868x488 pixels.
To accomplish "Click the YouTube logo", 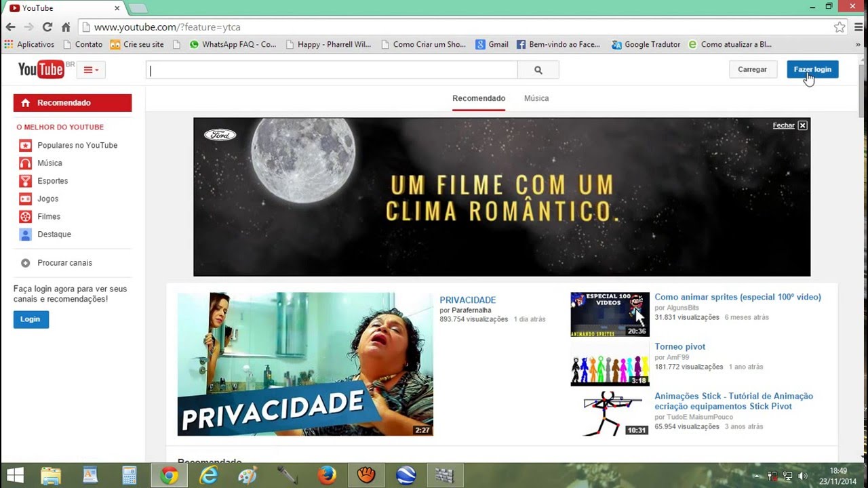I will coord(41,69).
